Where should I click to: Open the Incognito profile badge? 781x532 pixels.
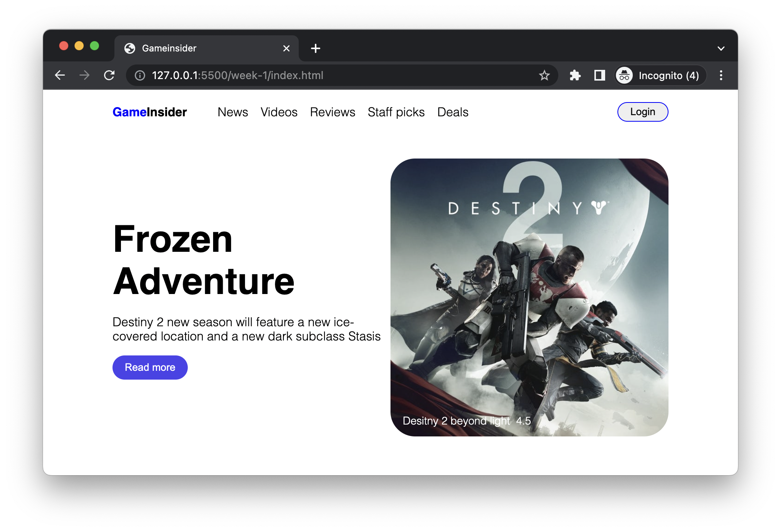660,75
